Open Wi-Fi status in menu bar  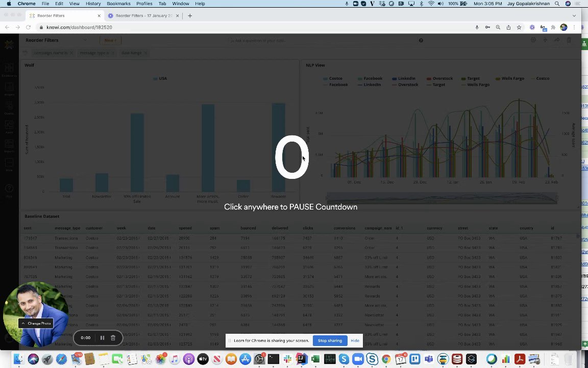click(x=431, y=4)
